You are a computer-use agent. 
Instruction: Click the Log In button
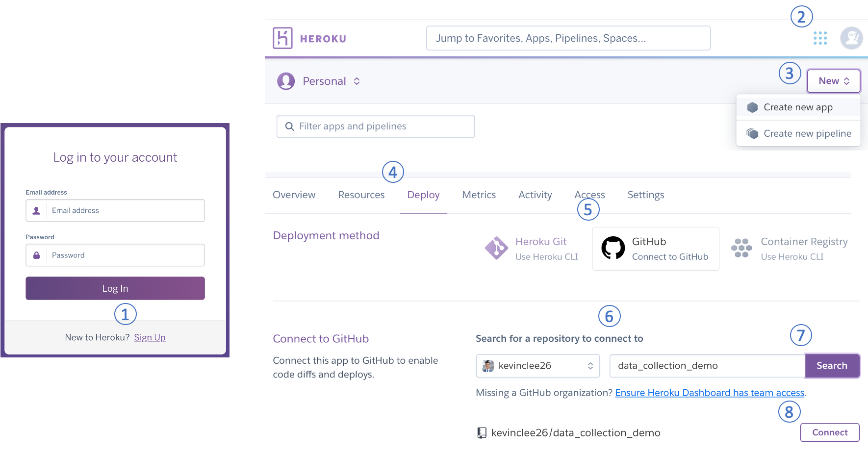[115, 288]
